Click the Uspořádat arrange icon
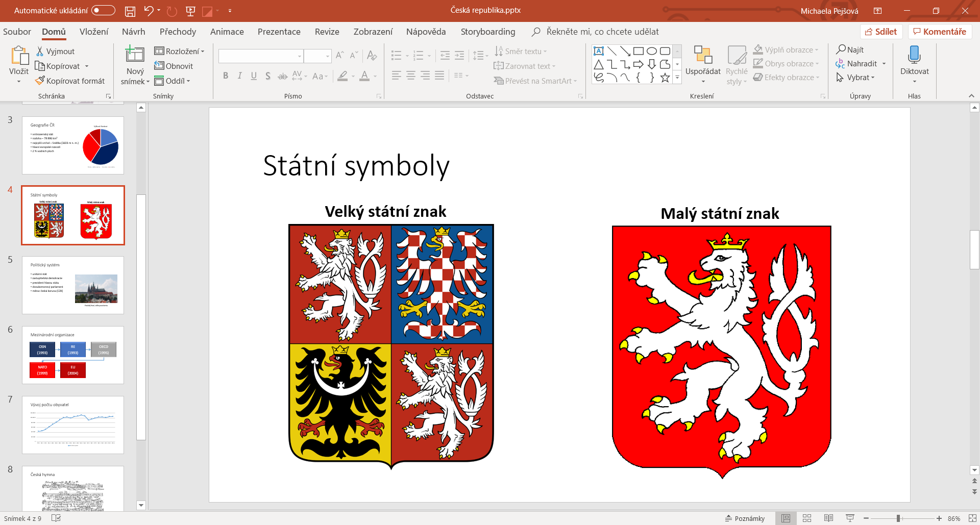Screen dimensions: 980x525 [703, 54]
